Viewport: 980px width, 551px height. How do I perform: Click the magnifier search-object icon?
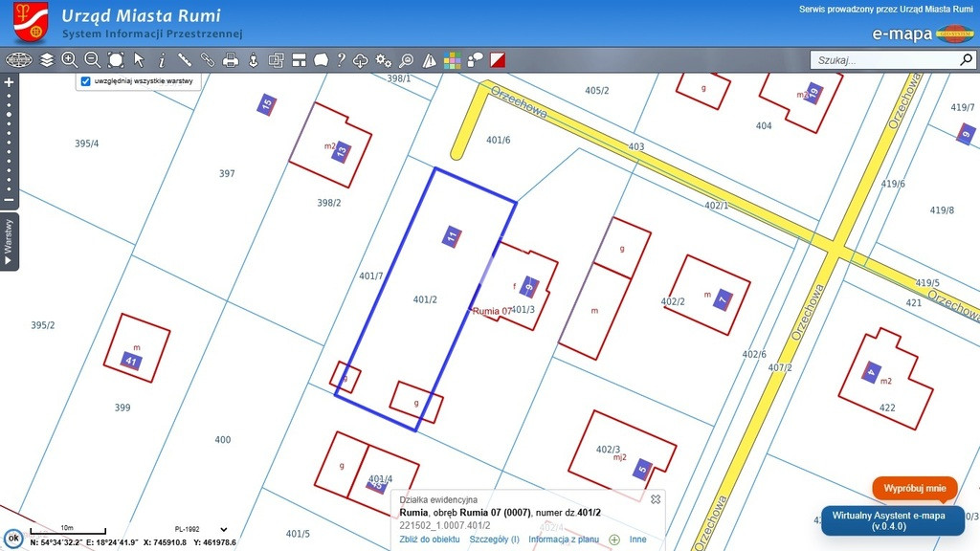pyautogui.click(x=406, y=60)
